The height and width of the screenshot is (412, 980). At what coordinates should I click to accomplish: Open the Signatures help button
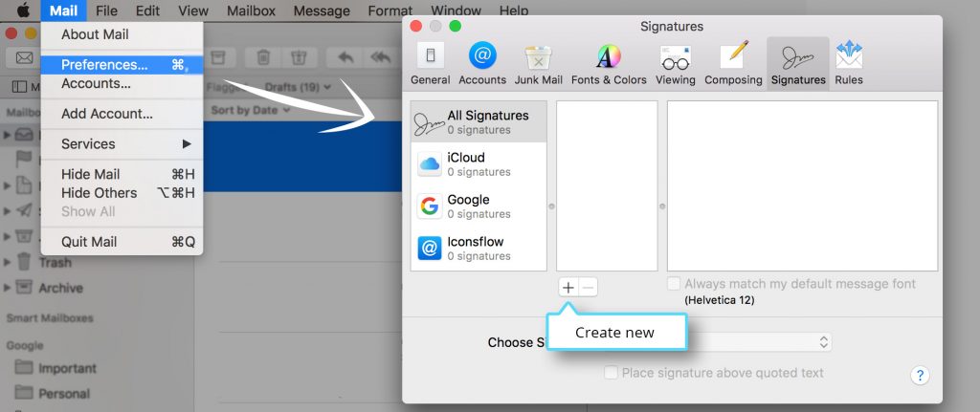(x=920, y=375)
